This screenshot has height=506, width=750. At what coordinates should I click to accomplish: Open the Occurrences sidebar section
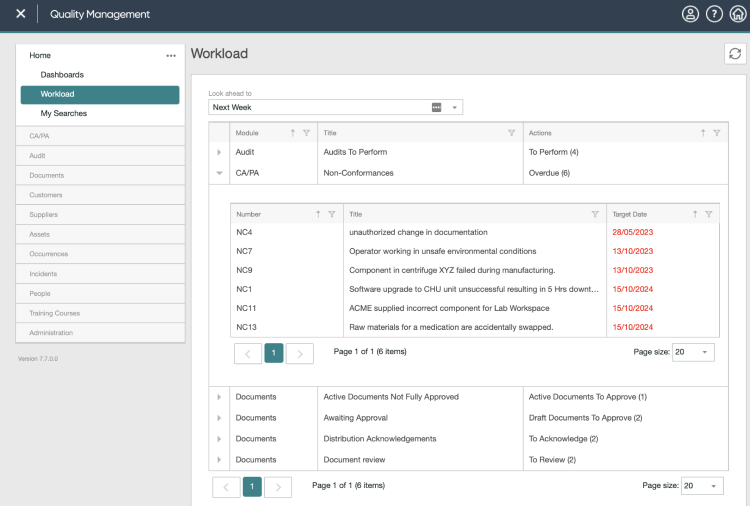(100, 254)
